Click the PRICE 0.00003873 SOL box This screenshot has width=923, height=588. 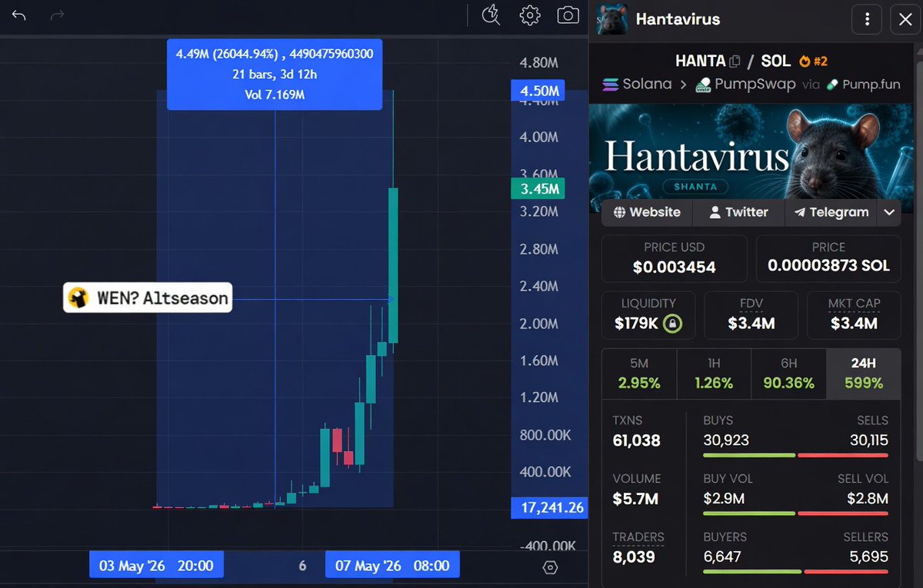point(828,258)
